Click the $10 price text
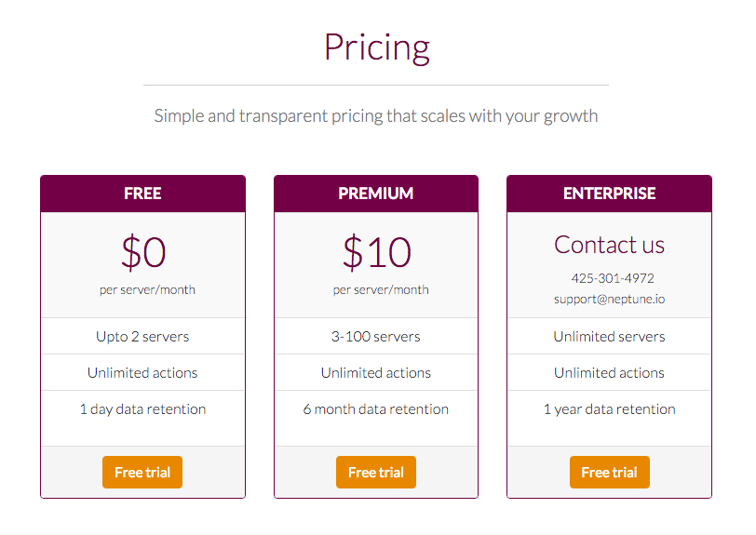 pyautogui.click(x=376, y=252)
